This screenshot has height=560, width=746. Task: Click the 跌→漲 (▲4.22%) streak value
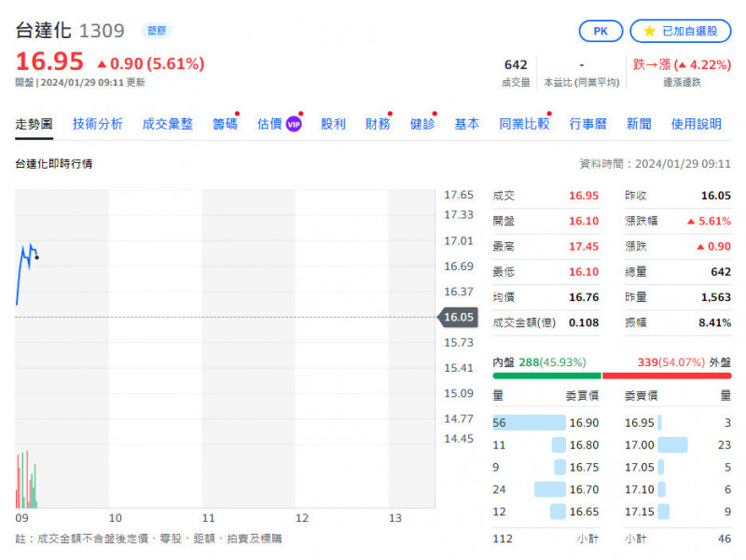(682, 64)
